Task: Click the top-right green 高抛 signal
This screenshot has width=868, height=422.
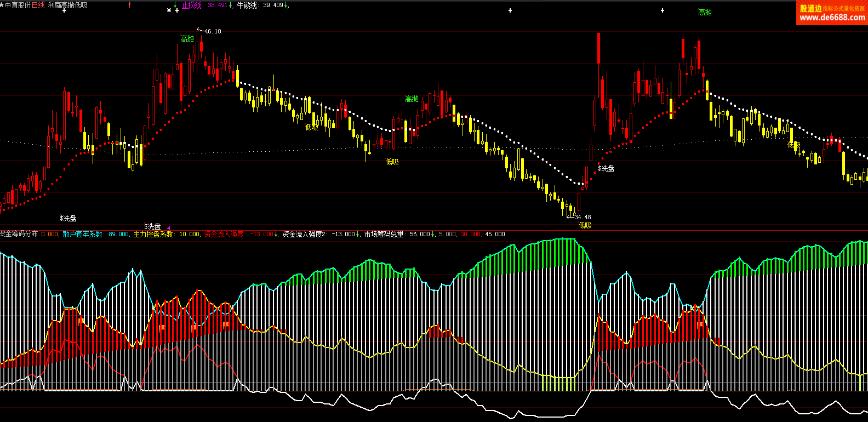Action: coord(705,12)
